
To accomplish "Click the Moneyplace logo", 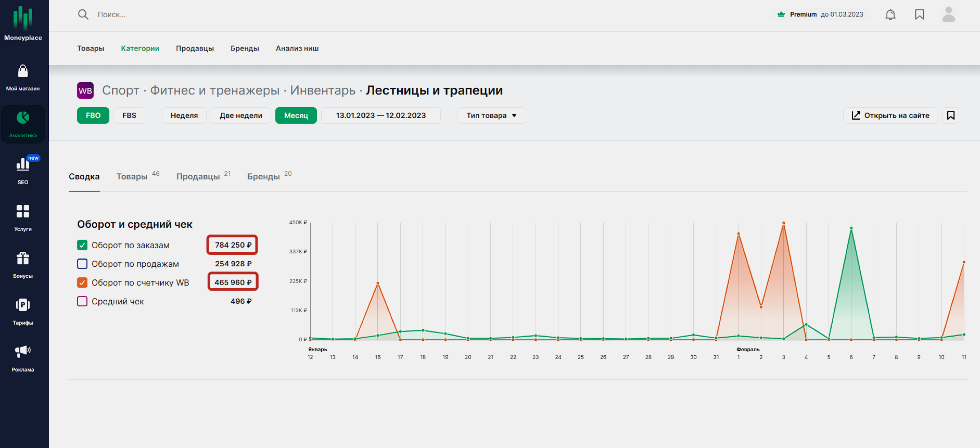I will click(23, 24).
